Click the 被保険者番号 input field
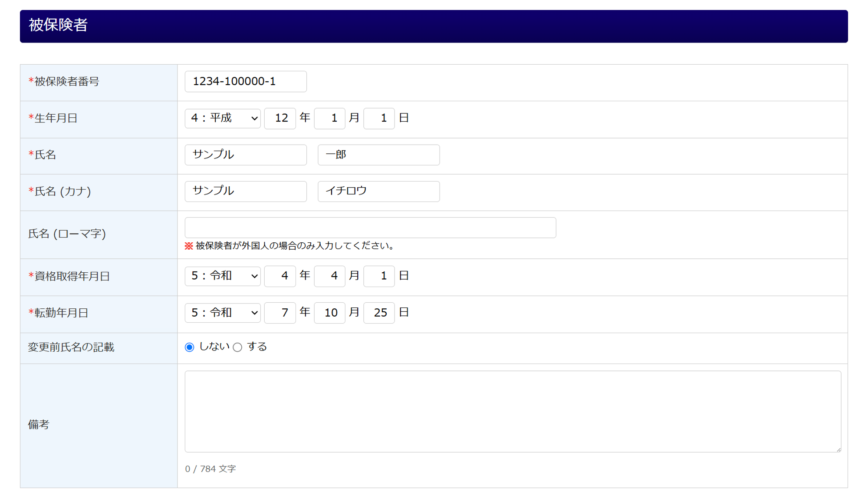Image resolution: width=868 pixels, height=499 pixels. pyautogui.click(x=246, y=82)
